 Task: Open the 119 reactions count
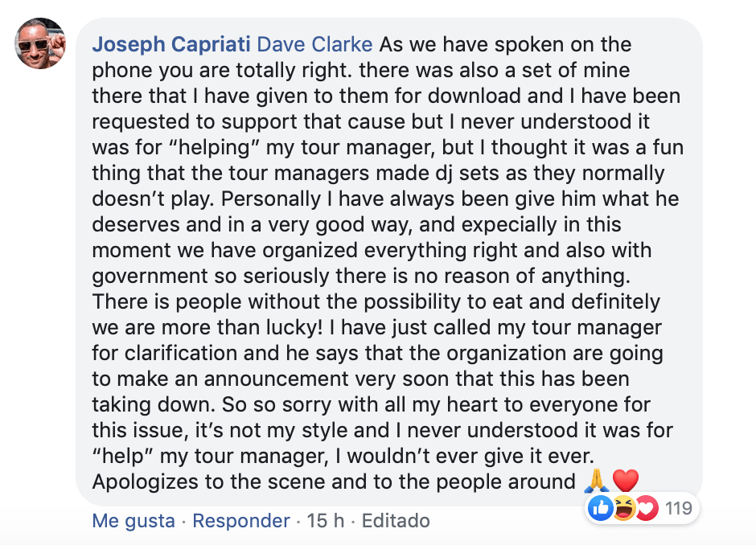pyautogui.click(x=679, y=507)
